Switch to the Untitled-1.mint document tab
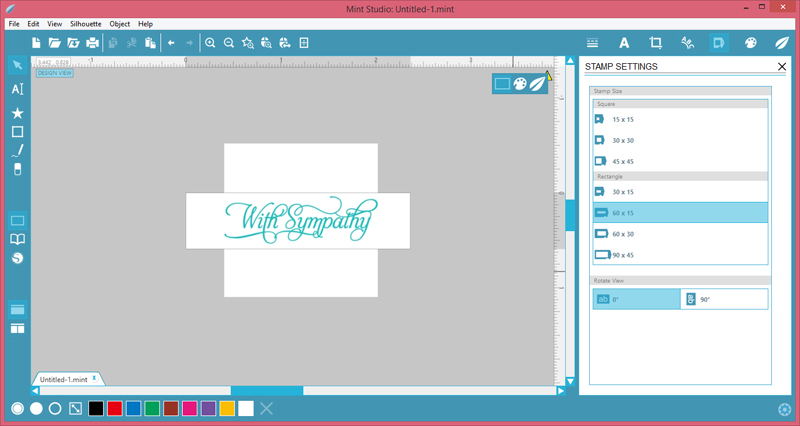 [64, 379]
